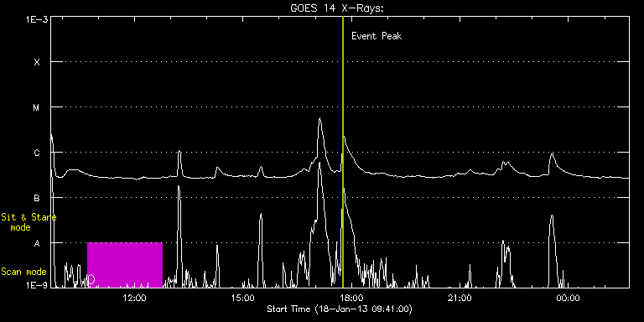Click the 15:00 time axis label
The height and width of the screenshot is (322, 644).
[x=243, y=298]
